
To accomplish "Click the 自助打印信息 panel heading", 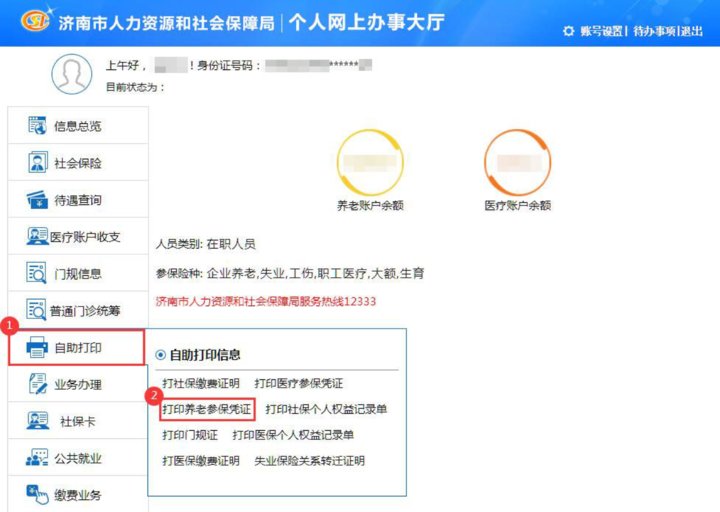I will click(x=205, y=354).
